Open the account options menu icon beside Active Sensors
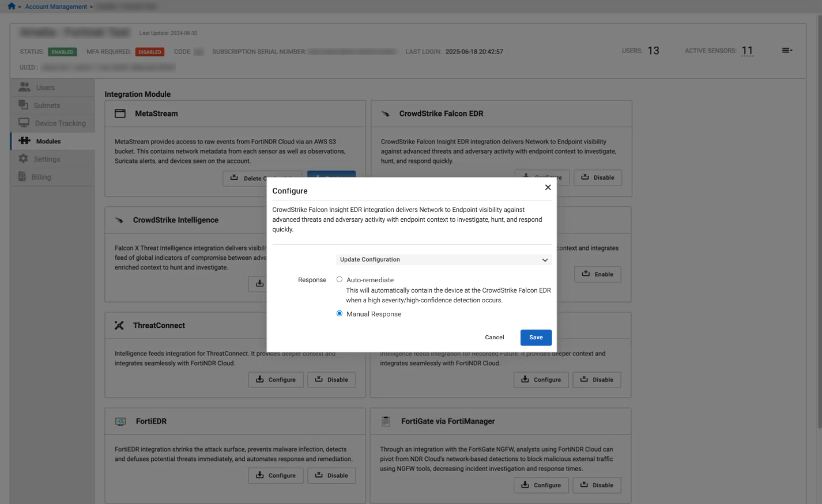This screenshot has width=822, height=504. click(787, 51)
